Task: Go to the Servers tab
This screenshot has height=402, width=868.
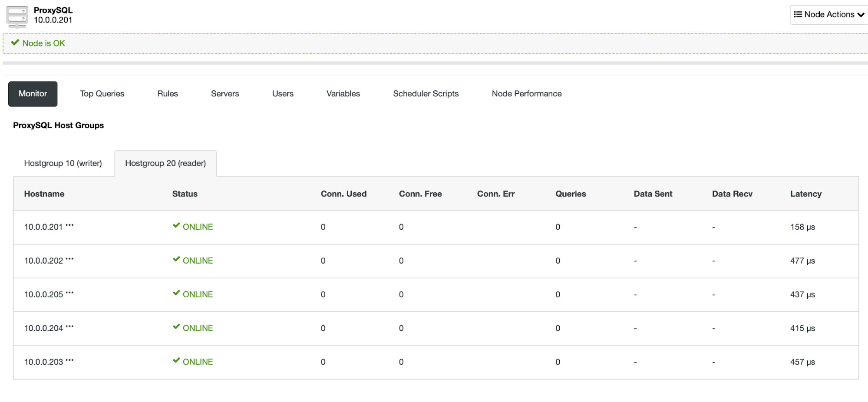Action: click(225, 94)
